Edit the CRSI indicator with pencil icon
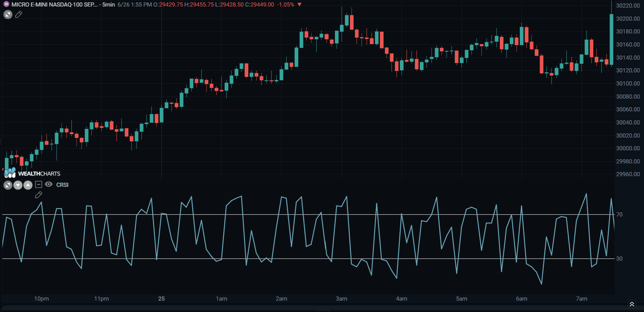Viewport: 644px width, 312px height. pos(39,195)
